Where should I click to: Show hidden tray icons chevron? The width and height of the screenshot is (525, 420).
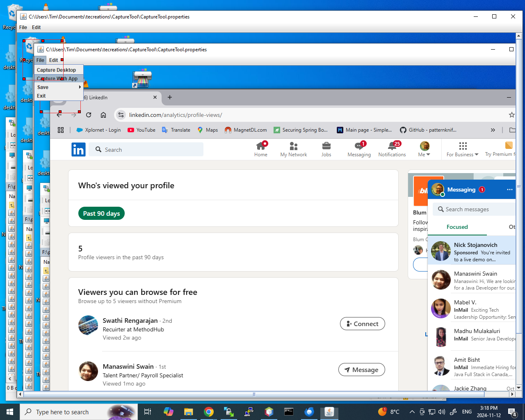click(412, 412)
